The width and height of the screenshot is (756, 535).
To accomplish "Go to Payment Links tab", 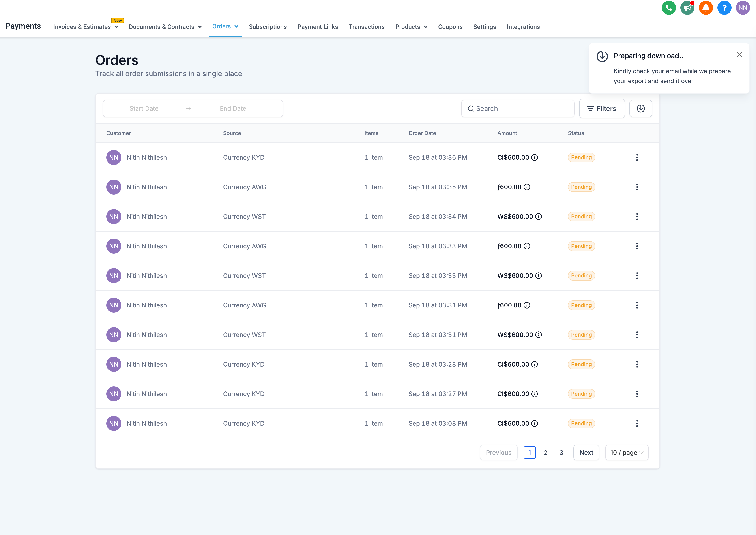I will (318, 27).
